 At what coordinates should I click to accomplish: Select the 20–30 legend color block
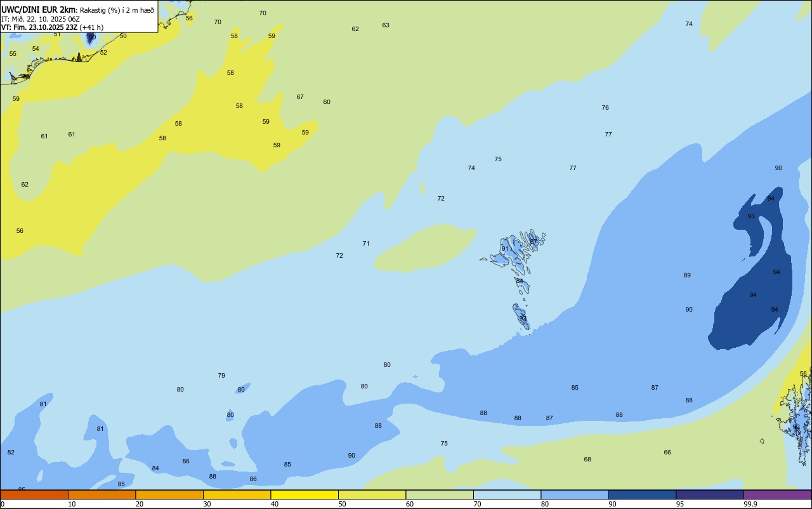click(x=169, y=494)
